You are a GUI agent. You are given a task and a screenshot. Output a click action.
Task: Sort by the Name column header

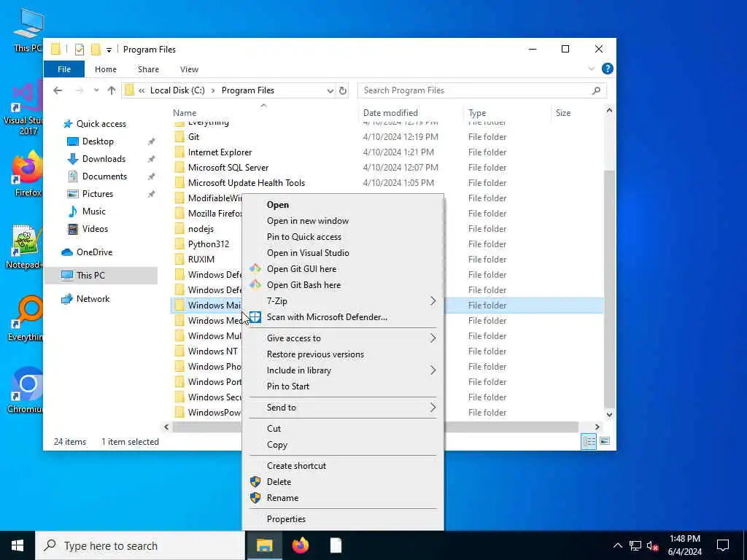pos(185,113)
